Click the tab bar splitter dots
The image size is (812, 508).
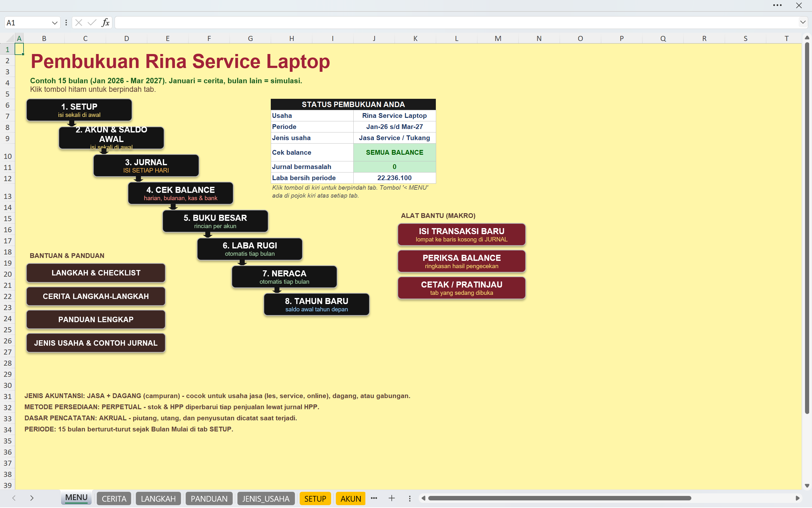(x=409, y=498)
